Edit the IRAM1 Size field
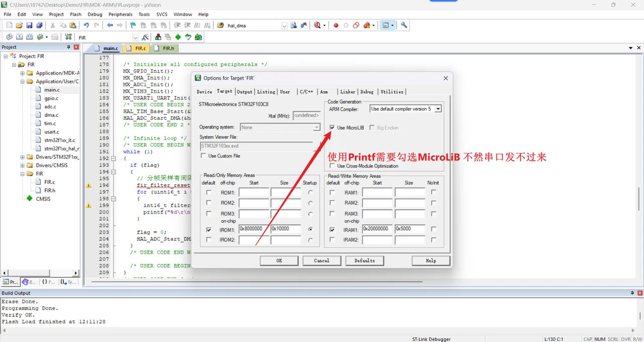Image resolution: width=644 pixels, height=342 pixels. click(409, 229)
